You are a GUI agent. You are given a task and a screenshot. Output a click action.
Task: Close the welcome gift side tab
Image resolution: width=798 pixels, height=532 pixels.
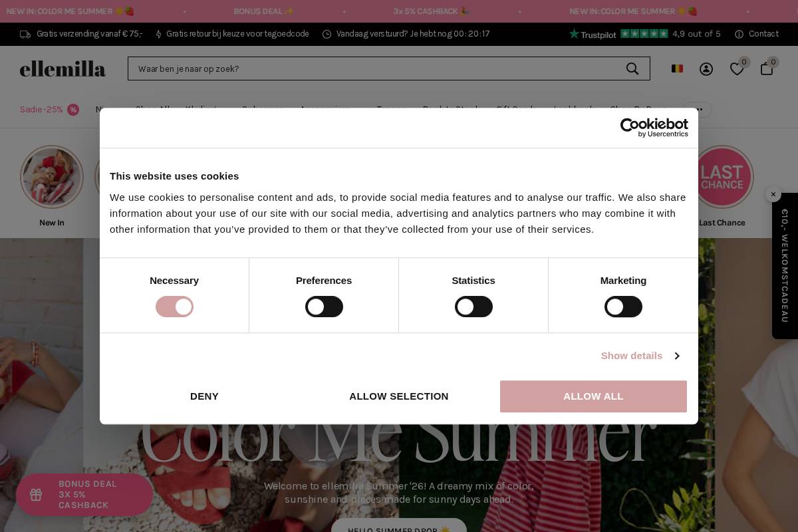(773, 194)
